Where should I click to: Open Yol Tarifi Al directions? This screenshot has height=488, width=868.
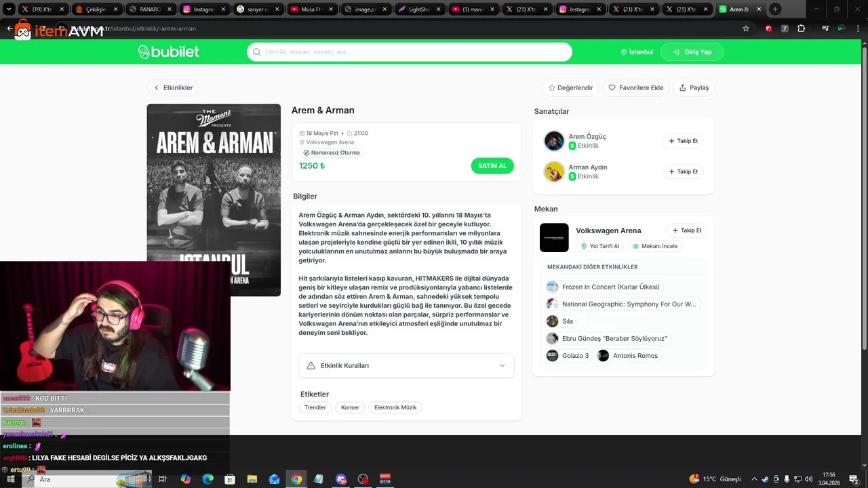pyautogui.click(x=599, y=246)
